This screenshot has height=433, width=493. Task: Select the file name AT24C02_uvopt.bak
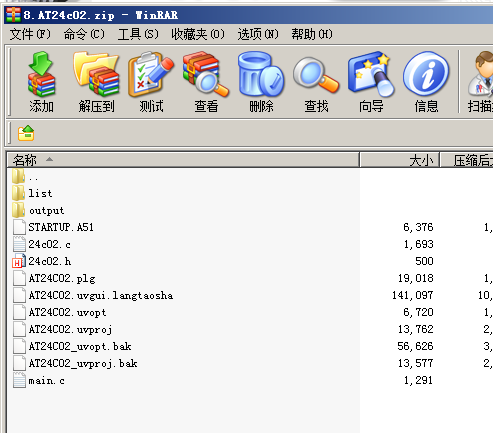tap(80, 347)
